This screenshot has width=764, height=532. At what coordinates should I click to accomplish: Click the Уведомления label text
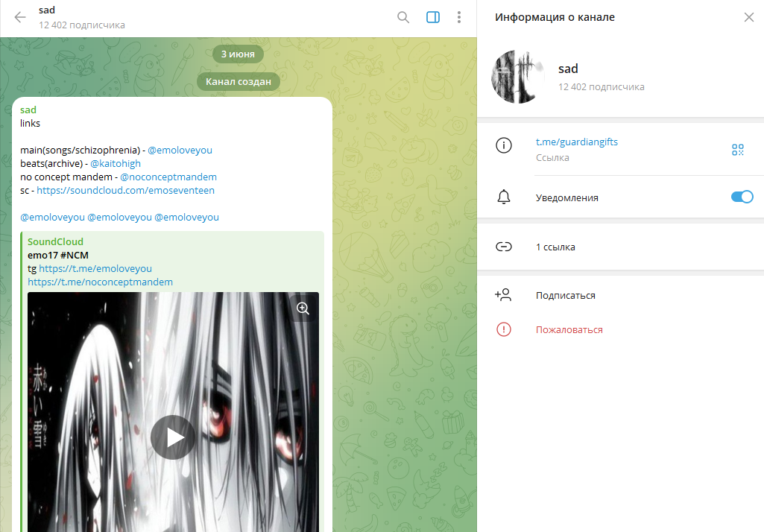(x=566, y=197)
